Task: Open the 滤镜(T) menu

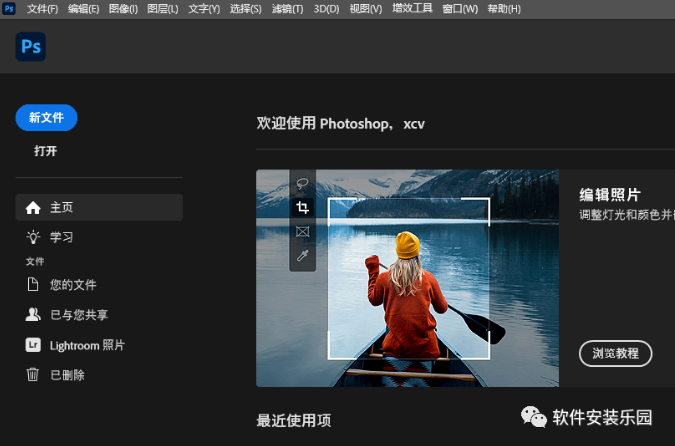Action: click(x=288, y=9)
